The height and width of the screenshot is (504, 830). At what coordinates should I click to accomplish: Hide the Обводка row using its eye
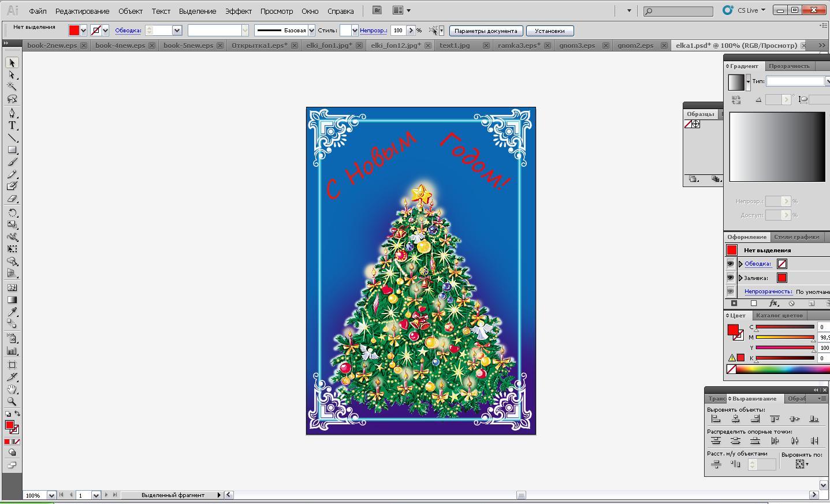tap(730, 264)
